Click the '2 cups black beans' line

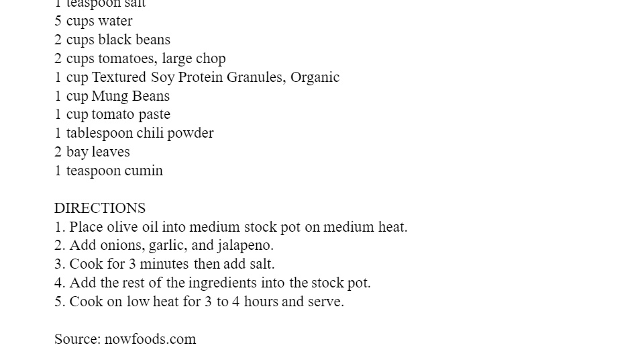(x=112, y=40)
